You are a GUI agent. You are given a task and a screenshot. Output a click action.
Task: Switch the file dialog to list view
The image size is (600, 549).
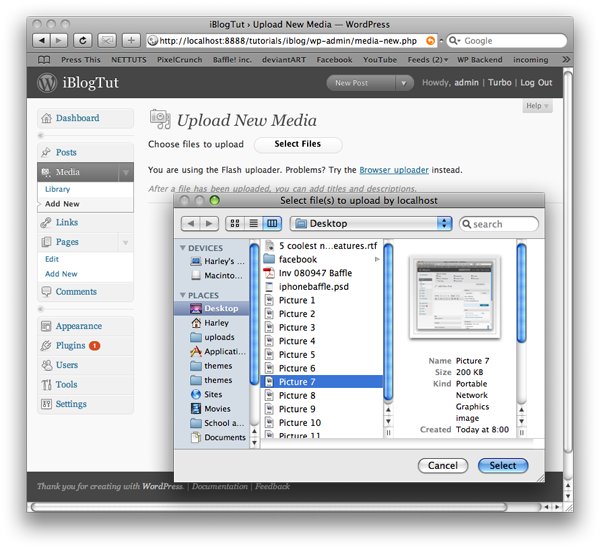pos(253,223)
